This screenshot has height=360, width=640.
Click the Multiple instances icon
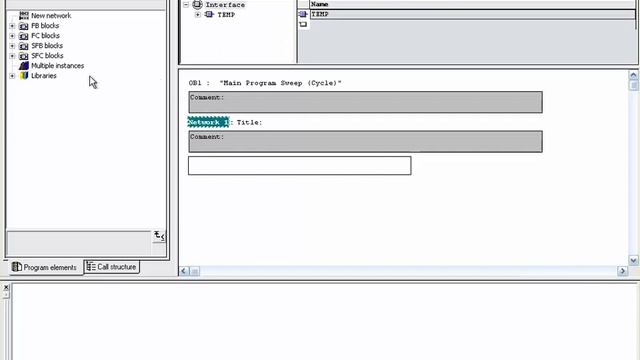click(24, 66)
